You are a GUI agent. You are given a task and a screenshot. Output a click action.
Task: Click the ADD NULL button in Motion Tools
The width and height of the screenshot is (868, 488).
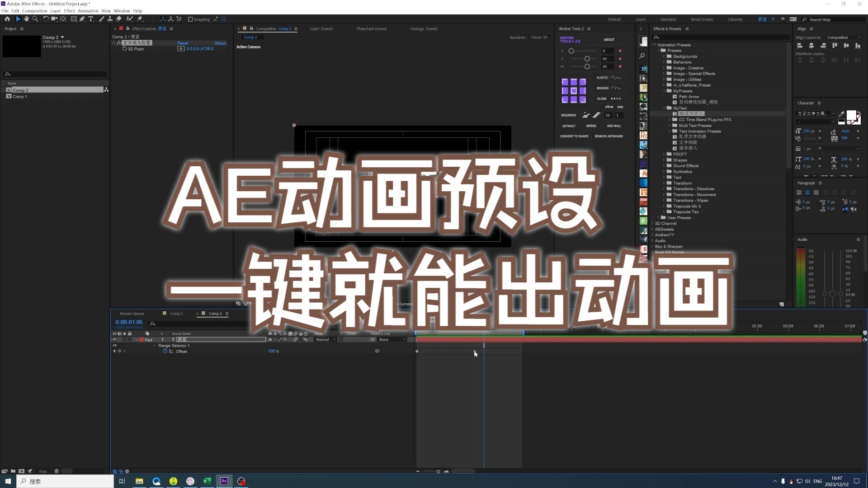[614, 126]
